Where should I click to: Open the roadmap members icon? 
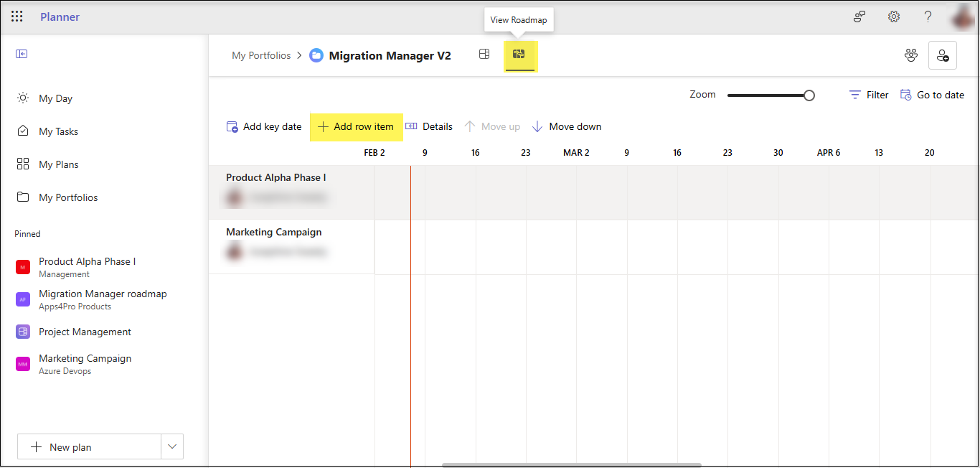pos(910,54)
